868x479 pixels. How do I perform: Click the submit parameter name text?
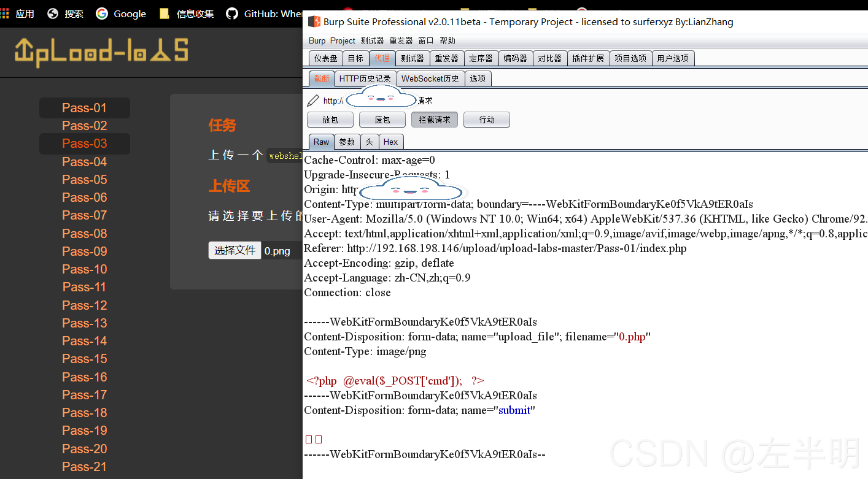tap(514, 410)
